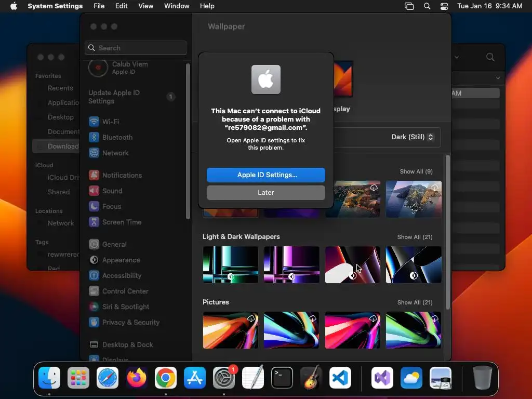Image resolution: width=532 pixels, height=399 pixels.
Task: Launch Google Chrome from the Dock
Action: coord(166,378)
